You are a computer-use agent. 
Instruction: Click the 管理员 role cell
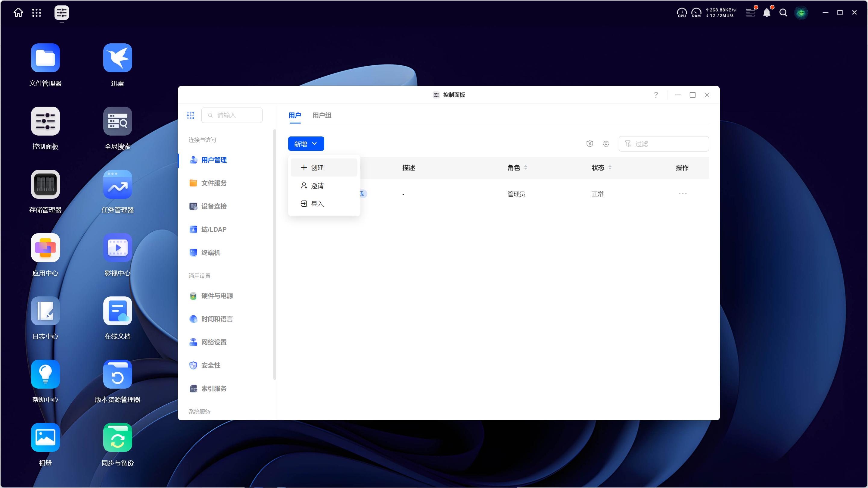click(516, 194)
